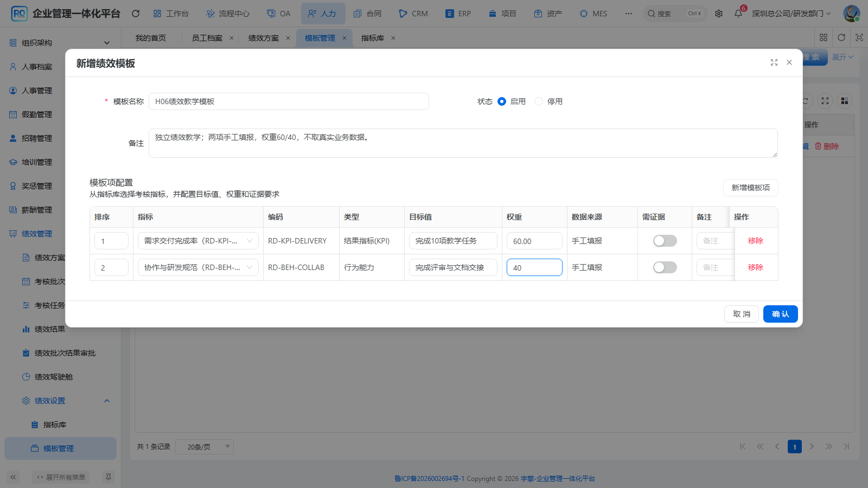Open the 流程中心 menu
This screenshot has height=488, width=868.
click(228, 14)
